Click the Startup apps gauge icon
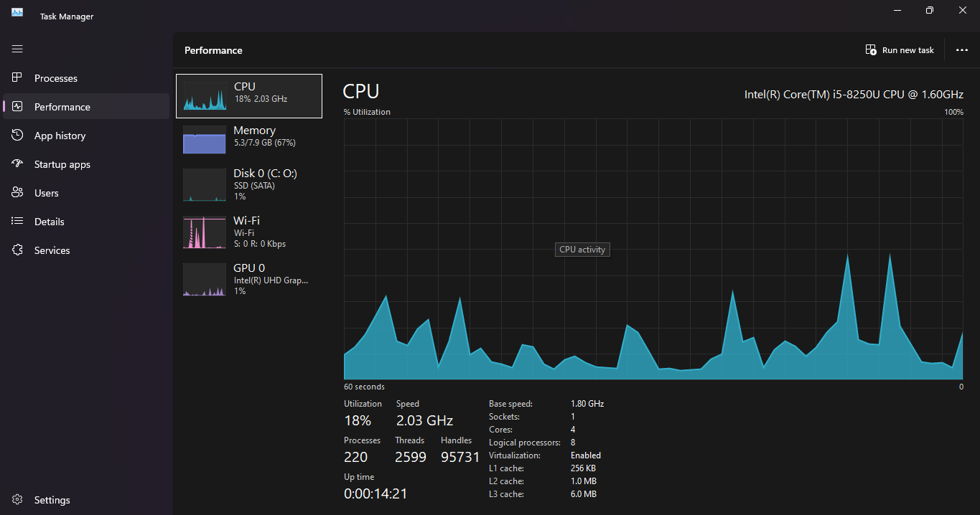The image size is (980, 515). click(x=18, y=164)
